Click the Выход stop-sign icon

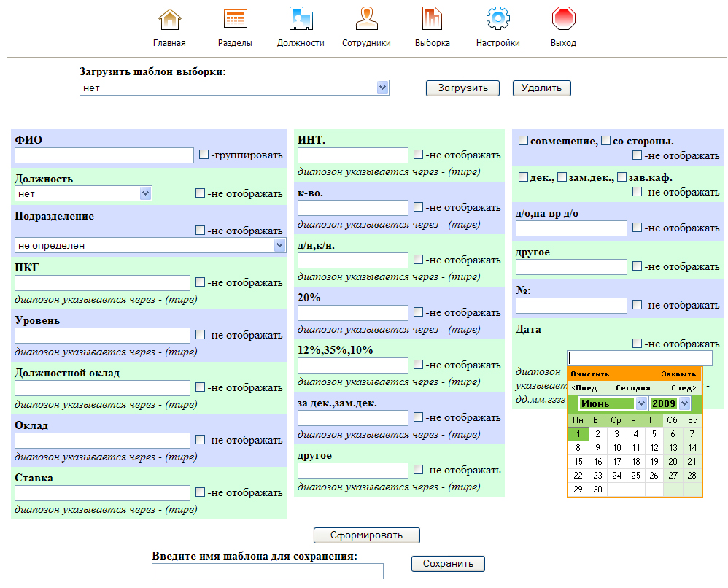(x=563, y=19)
